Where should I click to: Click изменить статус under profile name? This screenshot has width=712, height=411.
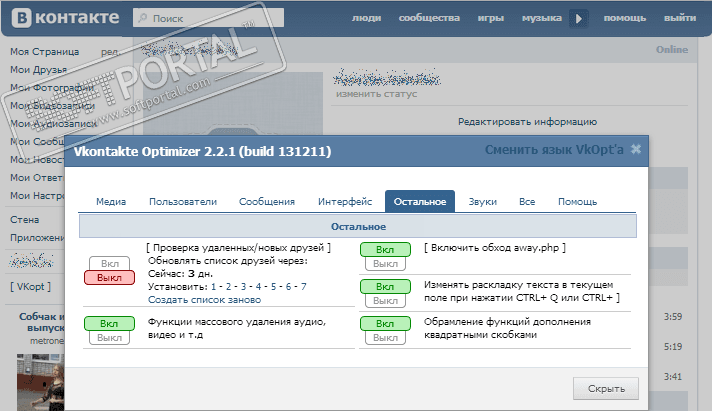[376, 94]
